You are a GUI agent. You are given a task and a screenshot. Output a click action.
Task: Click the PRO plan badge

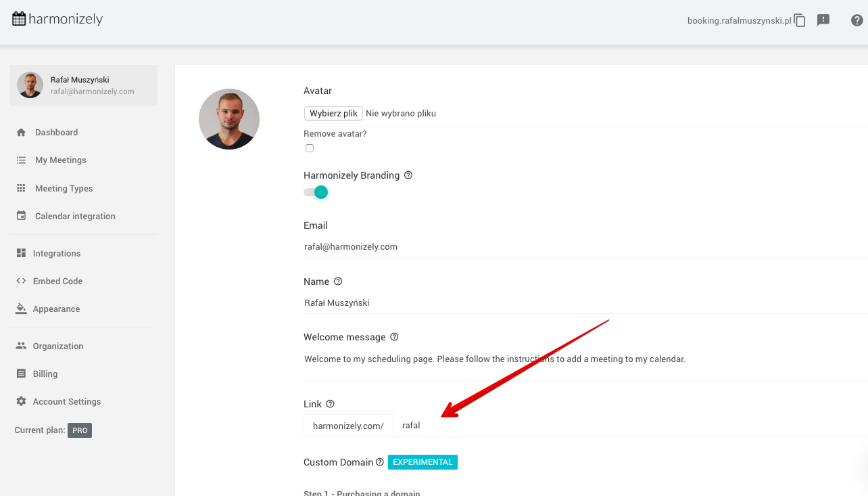(80, 430)
